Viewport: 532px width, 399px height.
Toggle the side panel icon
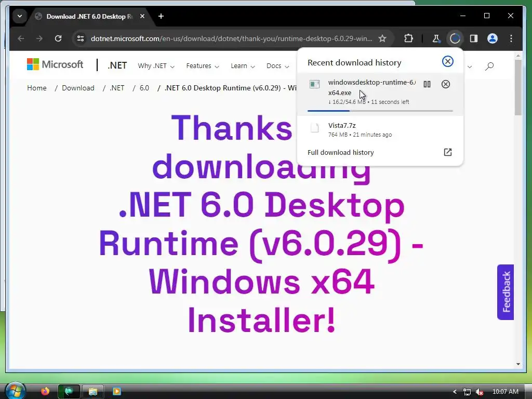(x=474, y=38)
